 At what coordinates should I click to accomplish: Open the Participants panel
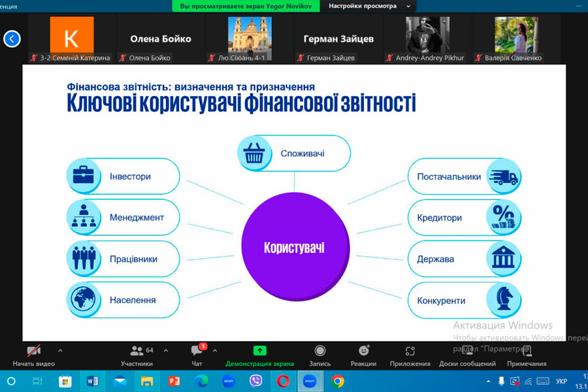137,355
